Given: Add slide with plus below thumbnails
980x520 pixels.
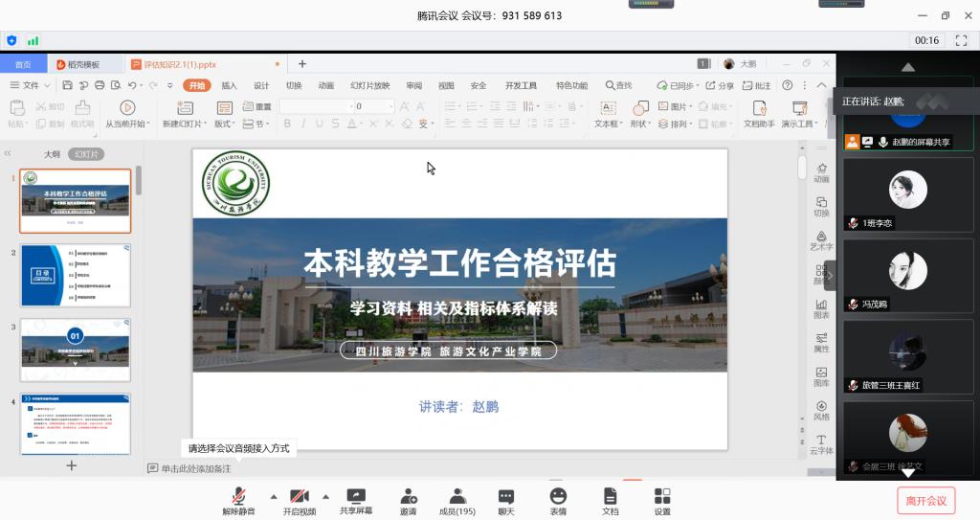Looking at the screenshot, I should pyautogui.click(x=71, y=465).
